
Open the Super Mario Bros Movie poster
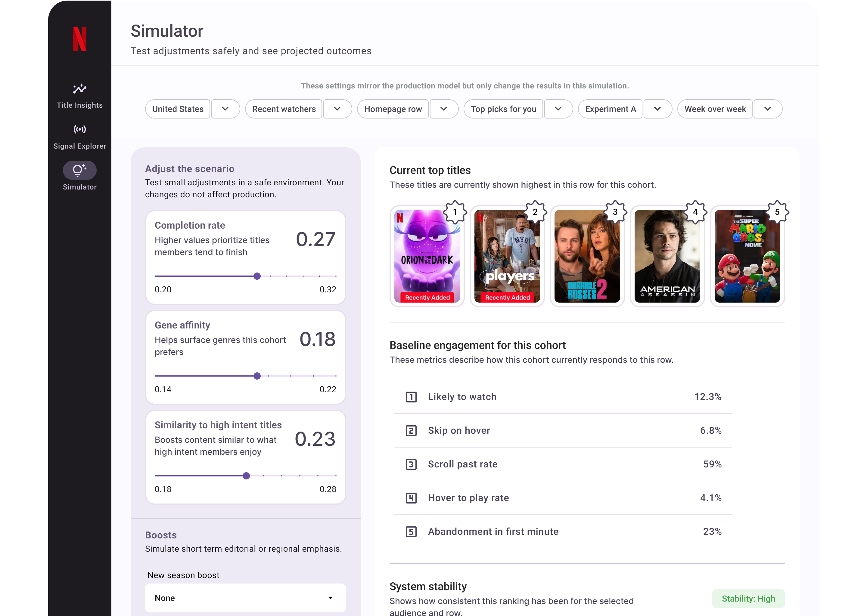click(747, 256)
